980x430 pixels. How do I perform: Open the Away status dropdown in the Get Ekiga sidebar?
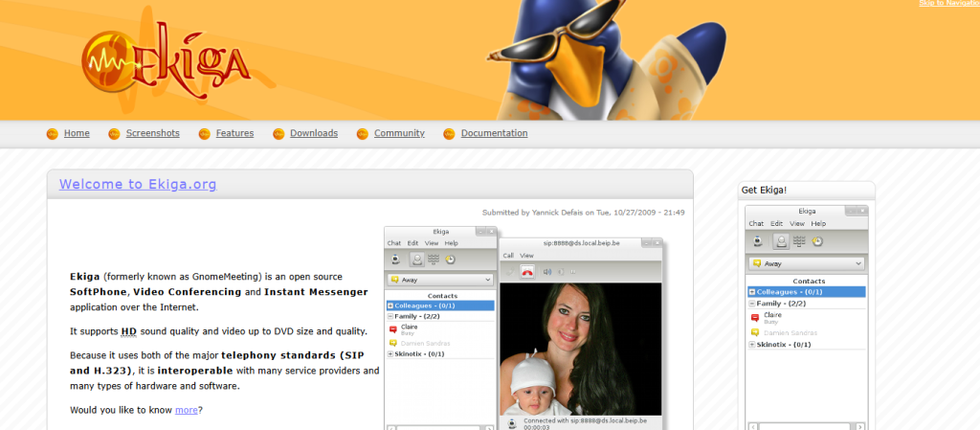807,262
